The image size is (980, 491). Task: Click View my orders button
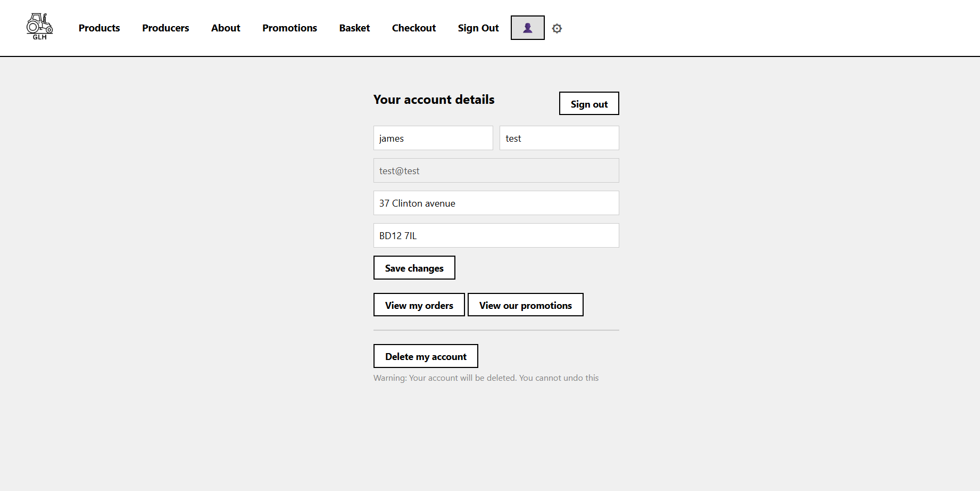tap(419, 305)
